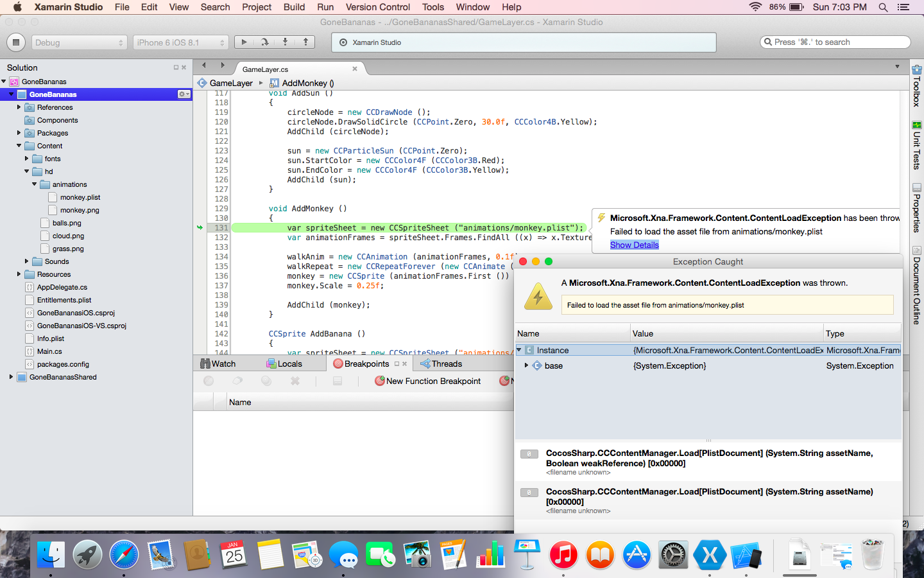This screenshot has width=924, height=578.
Task: Open the Project menu
Action: pos(257,7)
